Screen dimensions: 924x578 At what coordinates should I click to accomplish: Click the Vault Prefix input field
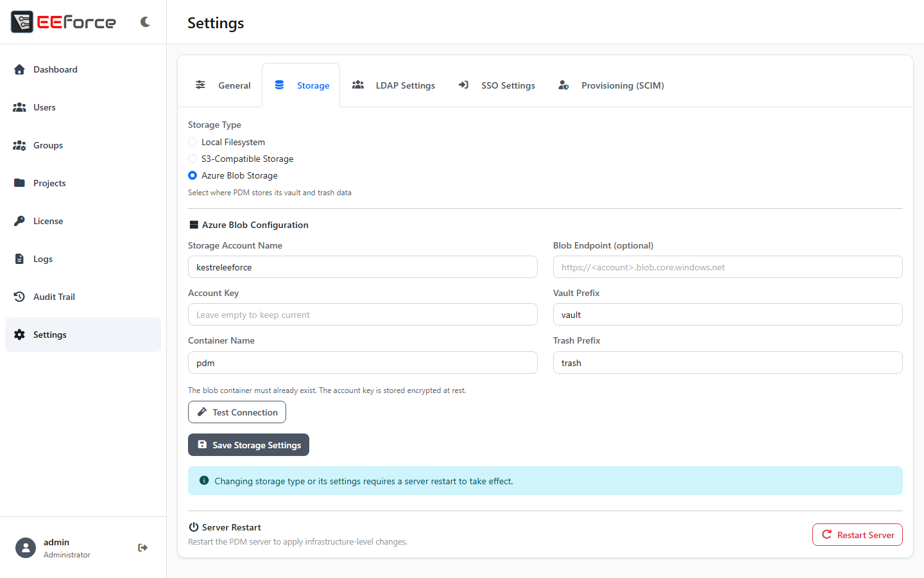click(x=728, y=315)
